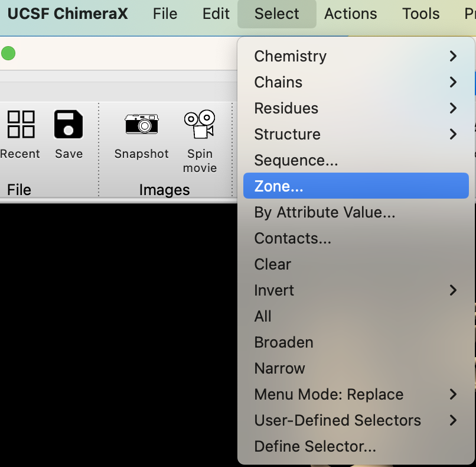The image size is (476, 467).
Task: Open the File menu
Action: 165,14
